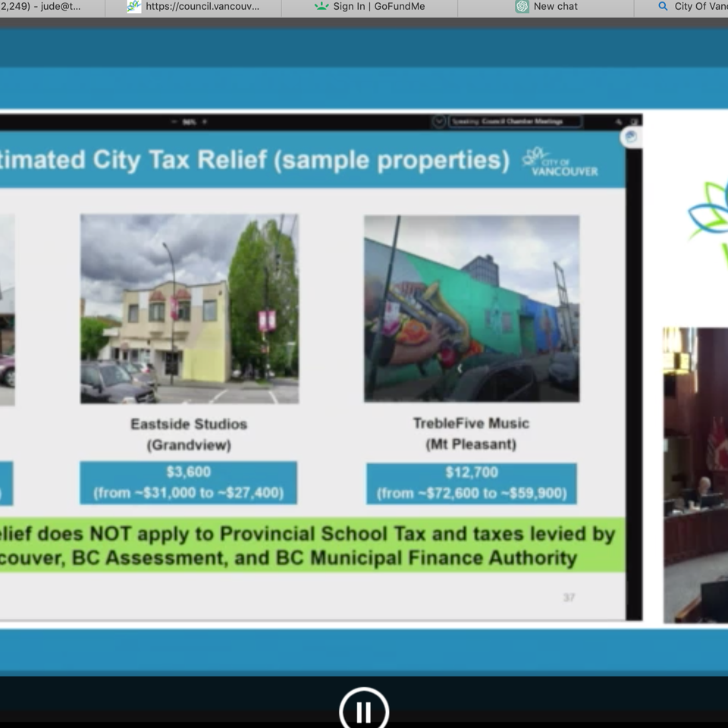Click the search magnifier tab icon
Screen dimensions: 728x728
[x=663, y=7]
